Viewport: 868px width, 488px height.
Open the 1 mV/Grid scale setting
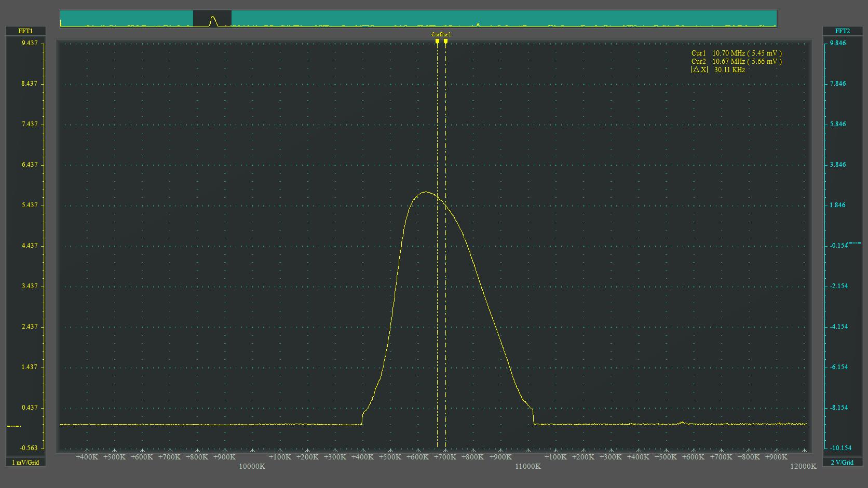pyautogui.click(x=25, y=462)
